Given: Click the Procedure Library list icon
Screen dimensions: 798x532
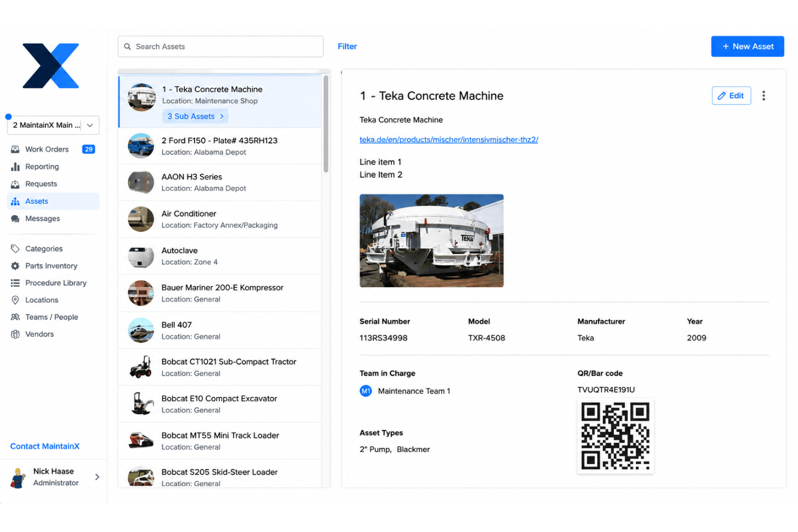Looking at the screenshot, I should click(x=15, y=283).
